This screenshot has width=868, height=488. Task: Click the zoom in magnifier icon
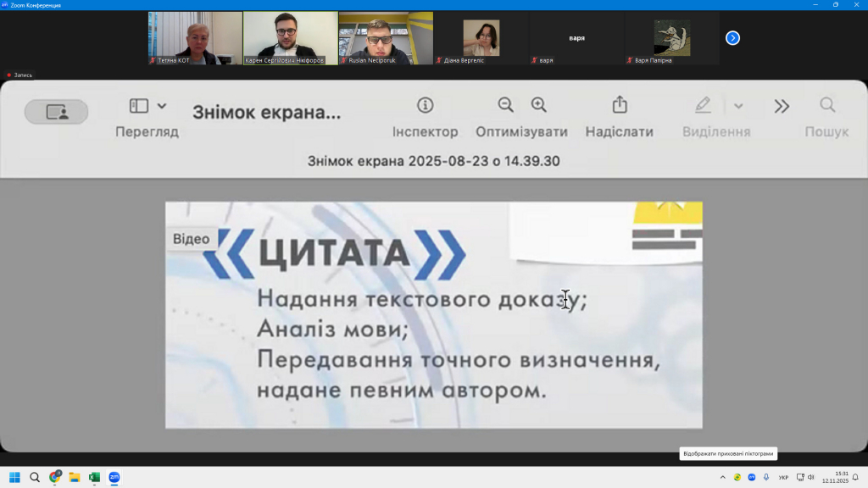(538, 105)
